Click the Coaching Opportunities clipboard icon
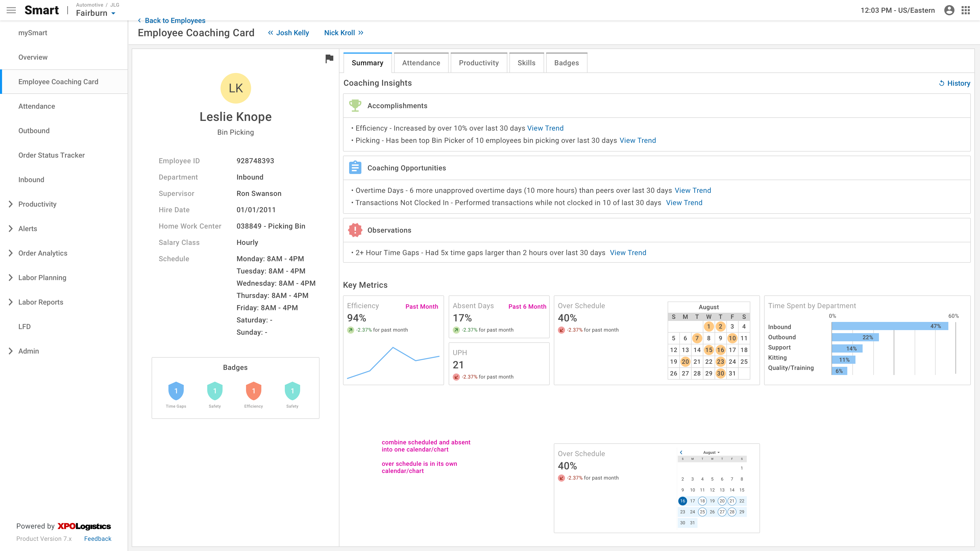The image size is (980, 551). click(355, 168)
